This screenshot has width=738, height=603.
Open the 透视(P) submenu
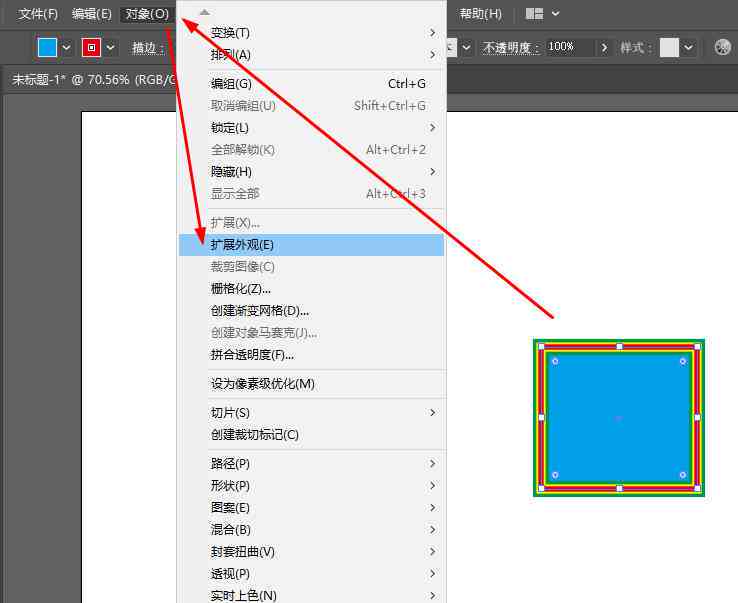pyautogui.click(x=312, y=574)
